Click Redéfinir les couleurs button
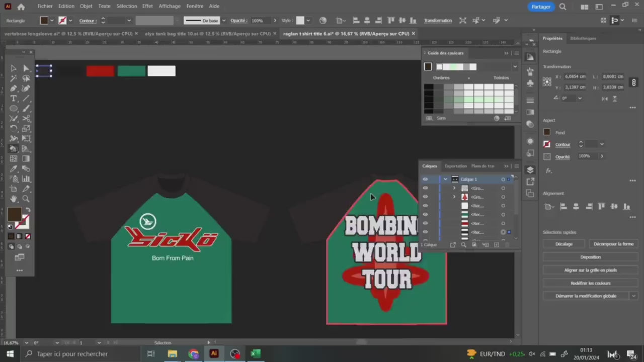Screen dimensions: 644x362 590,283
